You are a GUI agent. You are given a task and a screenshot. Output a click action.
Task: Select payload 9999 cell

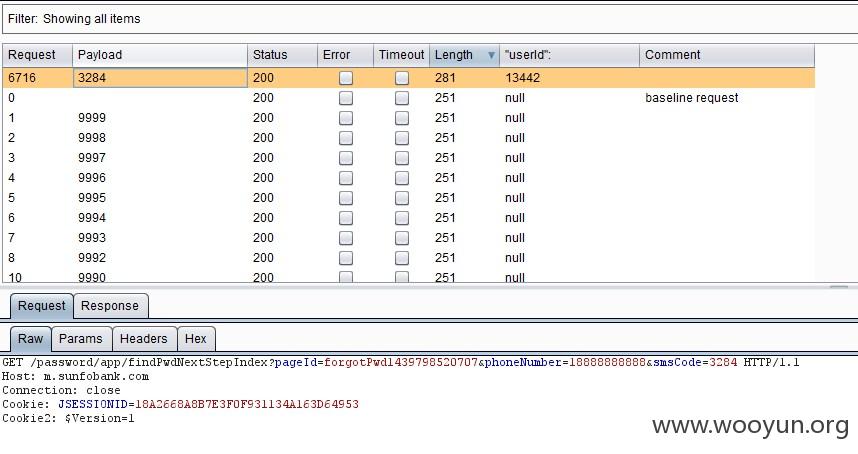(160, 118)
